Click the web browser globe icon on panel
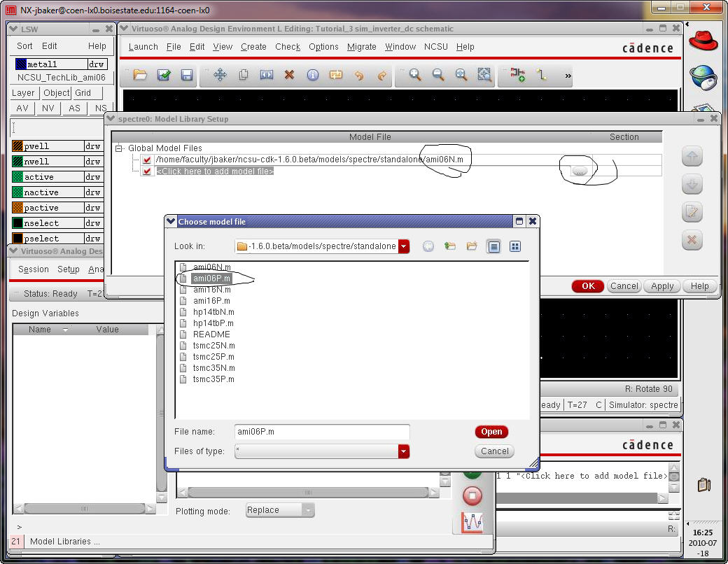Image resolution: width=728 pixels, height=564 pixels. 703,77
